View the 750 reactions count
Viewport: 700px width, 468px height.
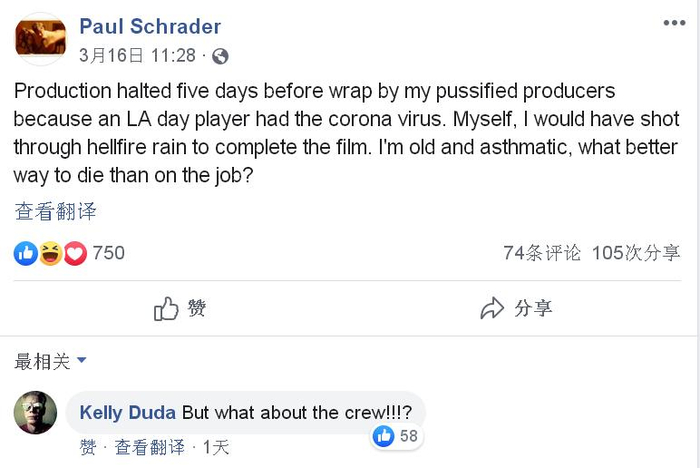pos(109,253)
